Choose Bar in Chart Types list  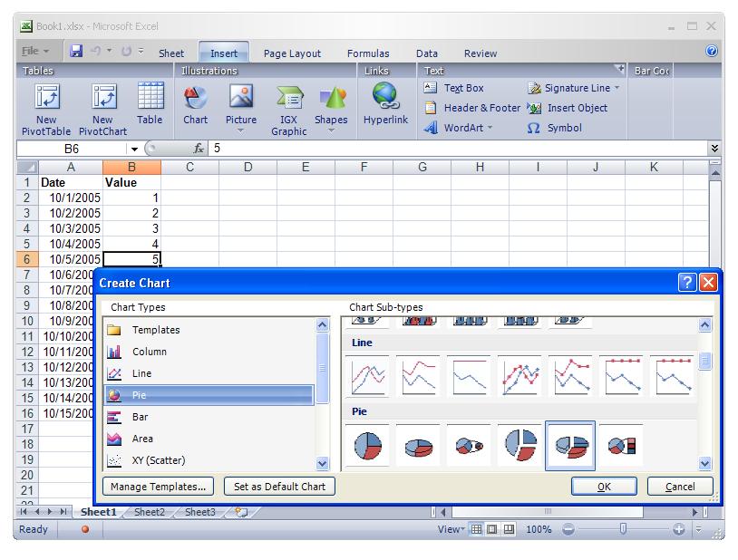point(209,417)
